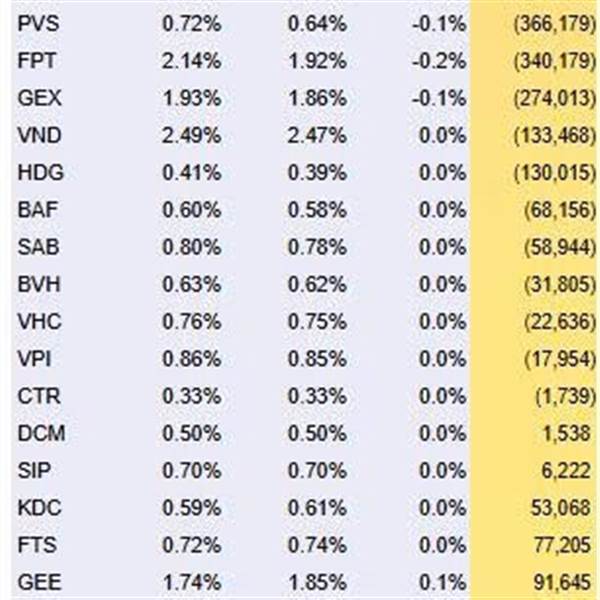Click the GEX ticker symbol
Viewport: 600px width, 600px height.
37,97
